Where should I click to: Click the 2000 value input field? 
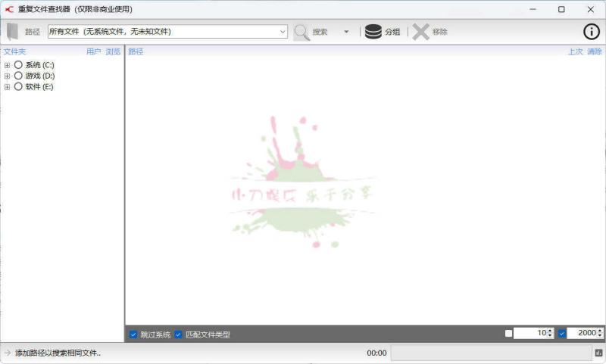582,333
